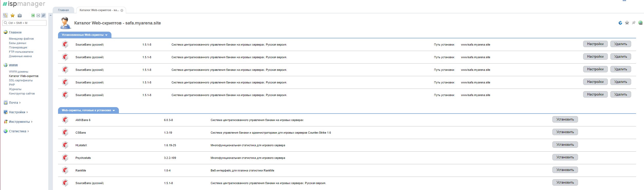Collapse all menu sections with minus icon
This screenshot has width=644, height=190.
(38, 15)
